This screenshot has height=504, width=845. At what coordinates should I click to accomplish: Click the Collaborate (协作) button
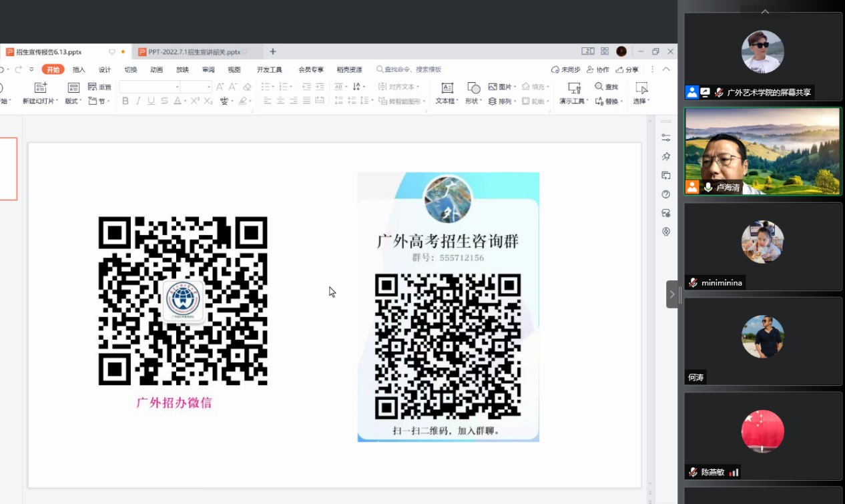click(x=598, y=69)
